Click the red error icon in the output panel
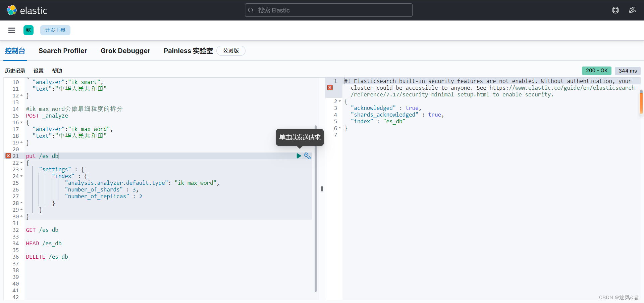 pyautogui.click(x=330, y=87)
